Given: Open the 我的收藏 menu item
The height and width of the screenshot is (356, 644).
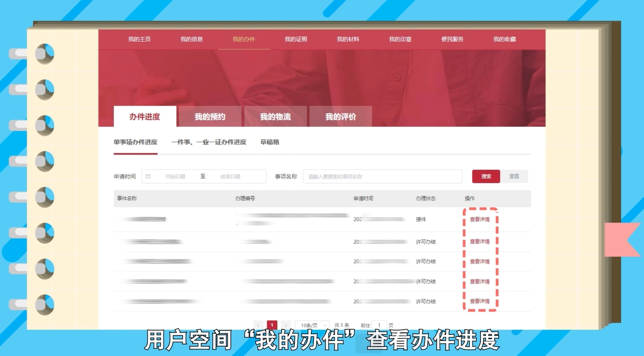Looking at the screenshot, I should pos(504,39).
